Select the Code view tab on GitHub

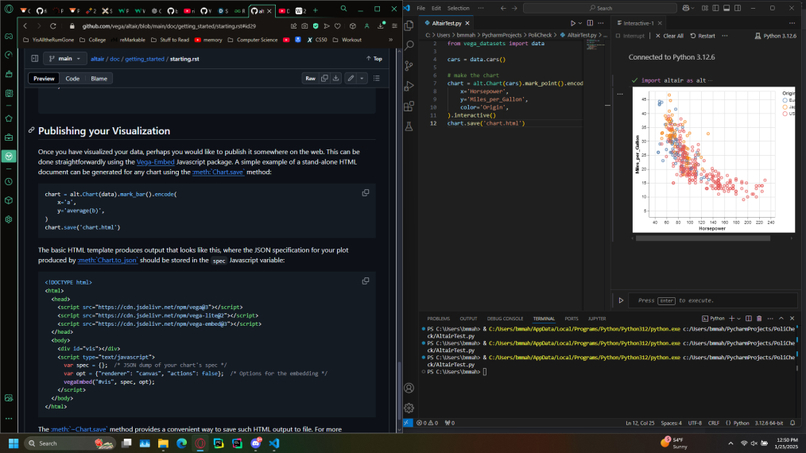[x=72, y=79]
